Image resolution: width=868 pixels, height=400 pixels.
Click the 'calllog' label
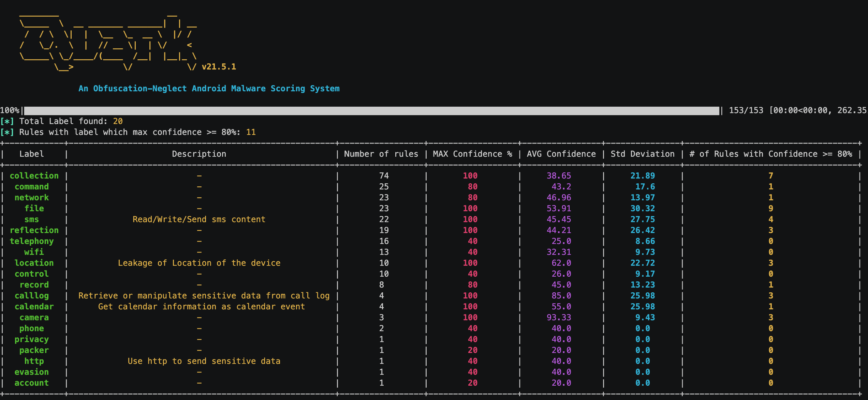click(31, 296)
